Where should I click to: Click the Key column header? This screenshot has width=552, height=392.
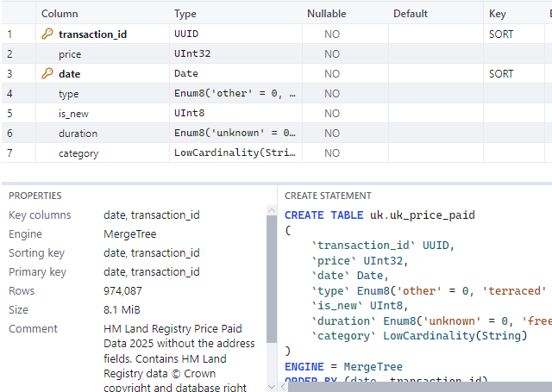(497, 14)
